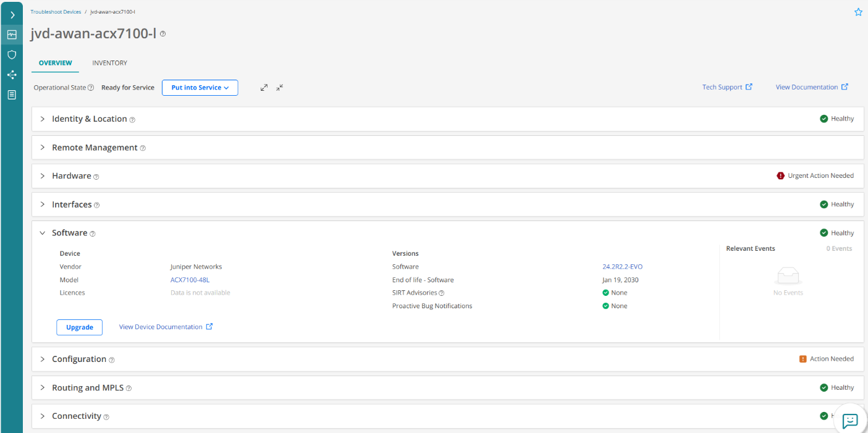Open the Observability monitor sidebar icon
868x433 pixels.
point(12,35)
